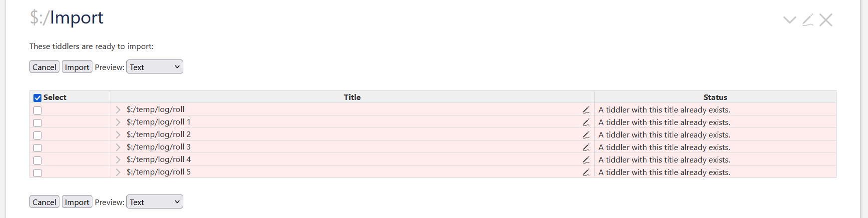The image size is (868, 218).
Task: Expand the preview of $:/temp/log/roll 1
Action: click(x=118, y=122)
